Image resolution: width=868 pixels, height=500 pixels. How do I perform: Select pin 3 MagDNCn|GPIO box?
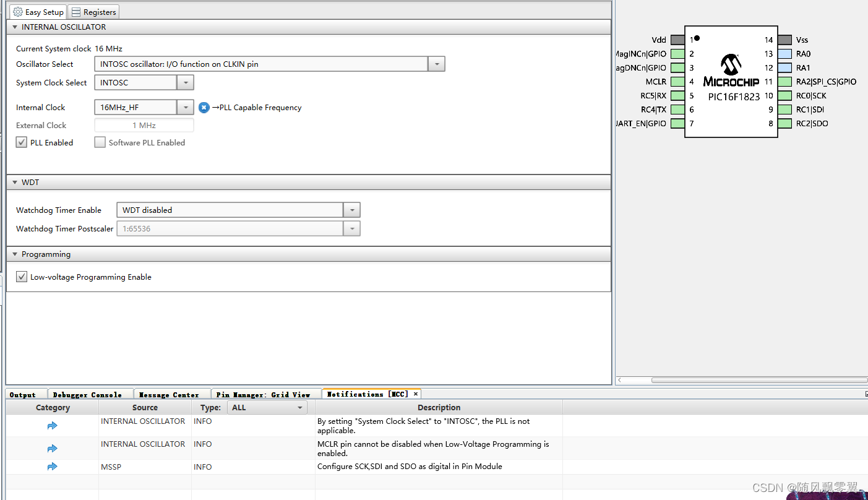pos(677,67)
